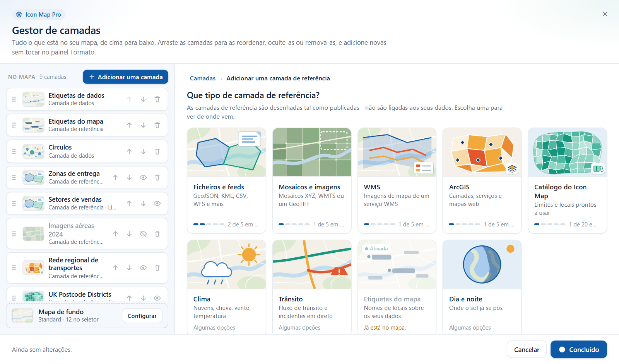The height and width of the screenshot is (364, 619).
Task: Move UK Postcode Districts layer up
Action: [129, 298]
